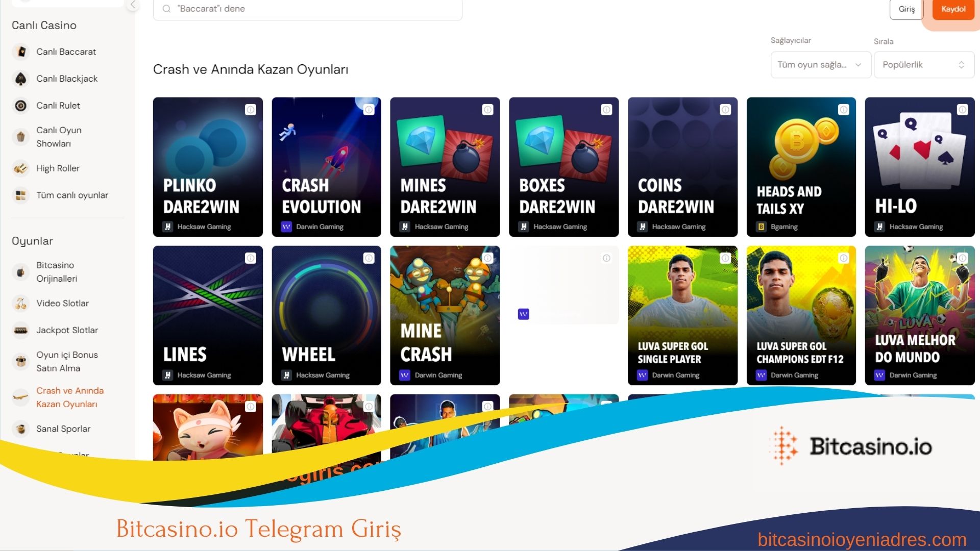The width and height of the screenshot is (980, 551).
Task: Open the Popülerlik sort dropdown
Action: point(924,65)
